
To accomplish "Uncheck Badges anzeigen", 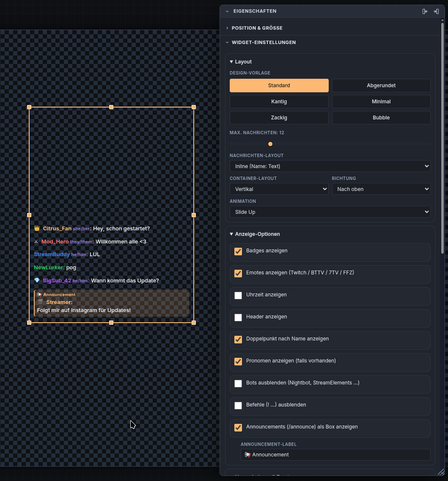I will pyautogui.click(x=238, y=251).
